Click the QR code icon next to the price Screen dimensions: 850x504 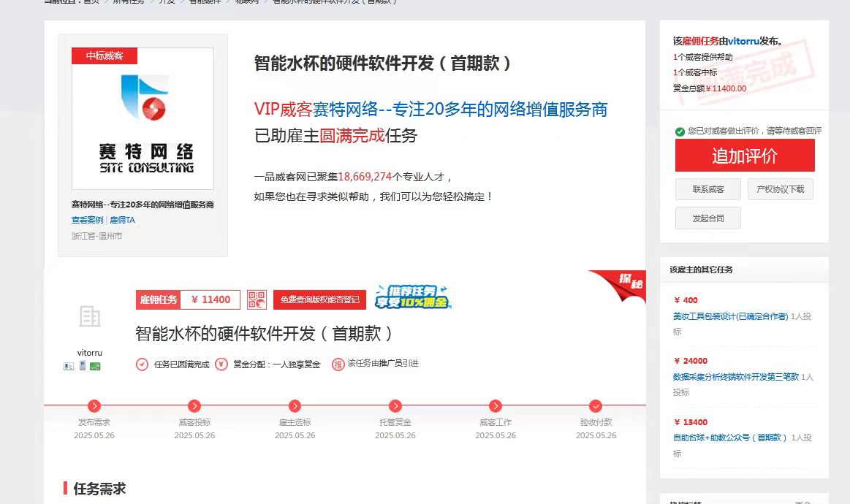coord(257,300)
